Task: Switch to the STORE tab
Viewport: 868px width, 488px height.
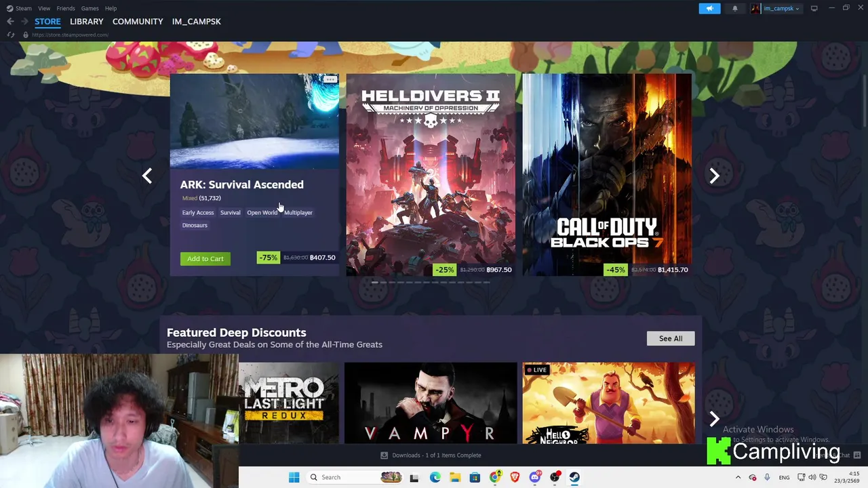Action: click(47, 22)
